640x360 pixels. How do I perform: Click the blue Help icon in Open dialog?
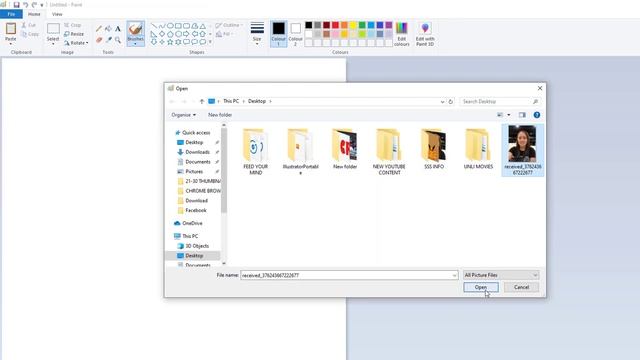coord(537,115)
